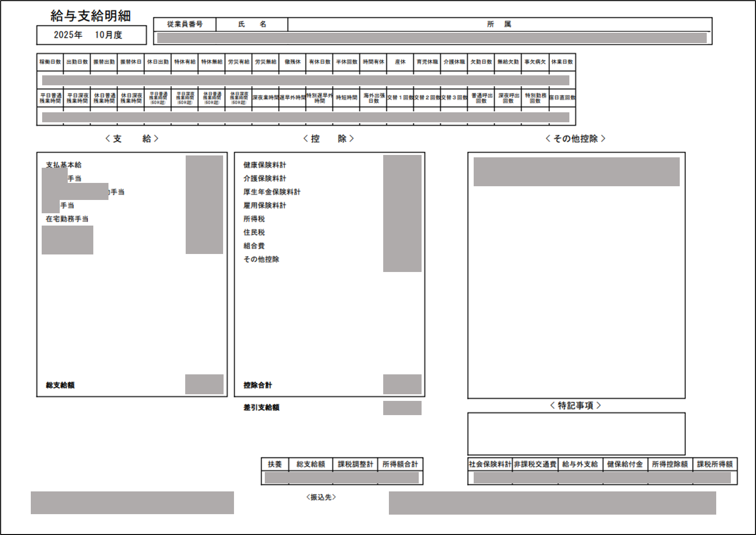Click inside the 特記事項 remarks box
The image size is (756, 535).
tap(576, 434)
